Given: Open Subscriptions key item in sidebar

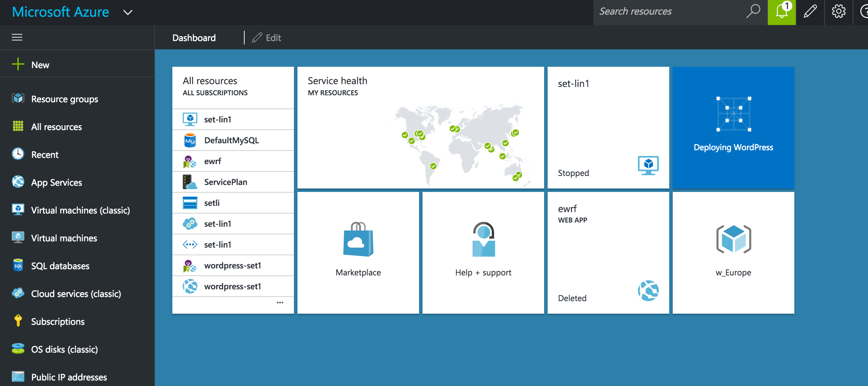Looking at the screenshot, I should click(58, 322).
